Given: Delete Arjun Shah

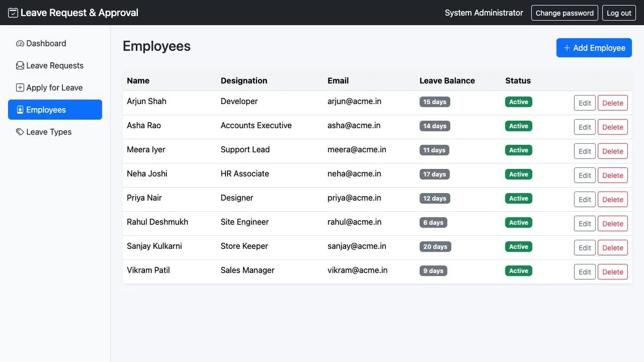Looking at the screenshot, I should 613,103.
